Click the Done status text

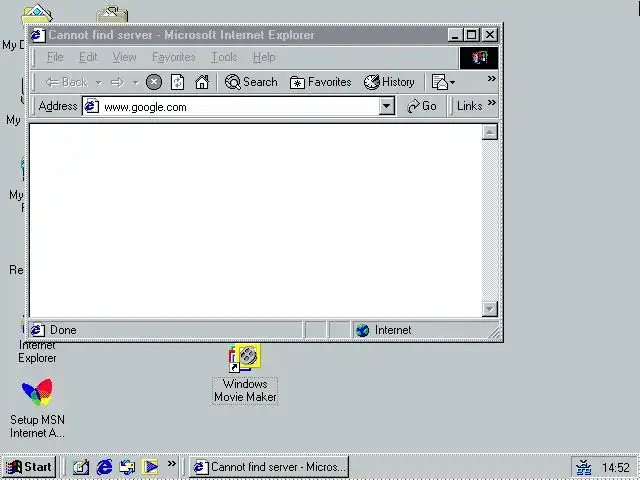pos(63,330)
